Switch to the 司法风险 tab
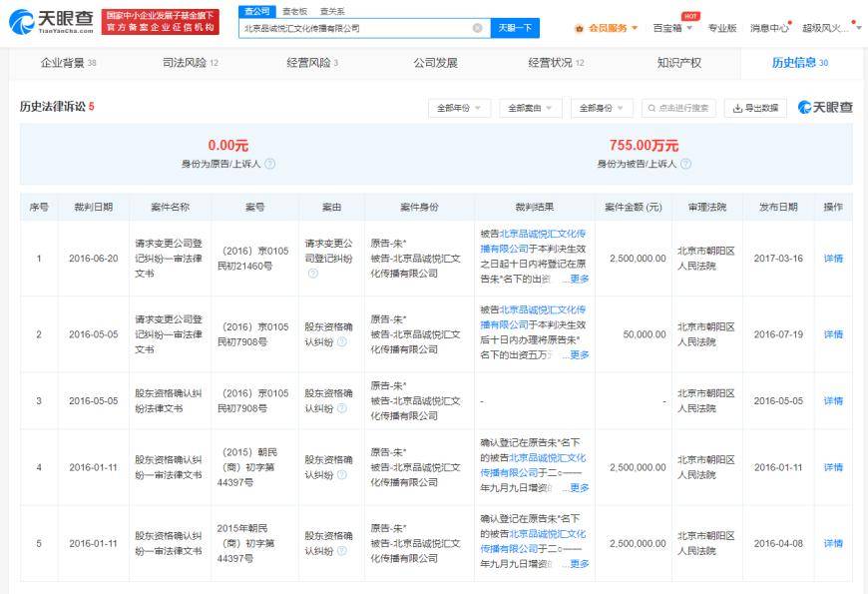The height and width of the screenshot is (594, 868). point(190,63)
